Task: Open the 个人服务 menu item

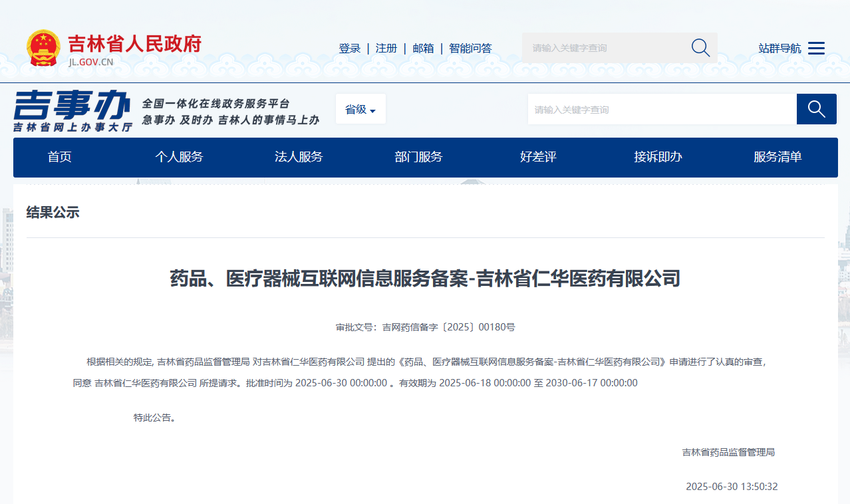Action: [179, 158]
